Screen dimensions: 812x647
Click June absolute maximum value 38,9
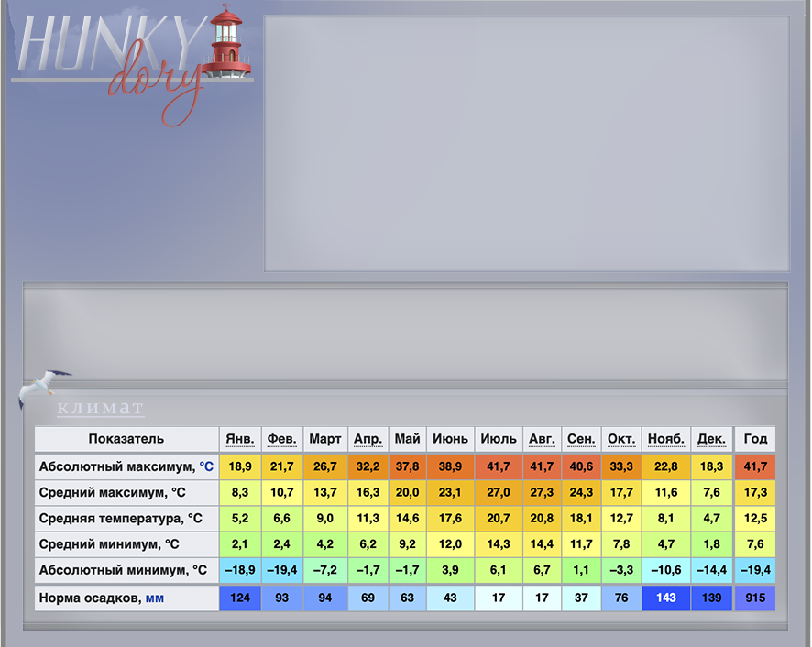point(450,466)
